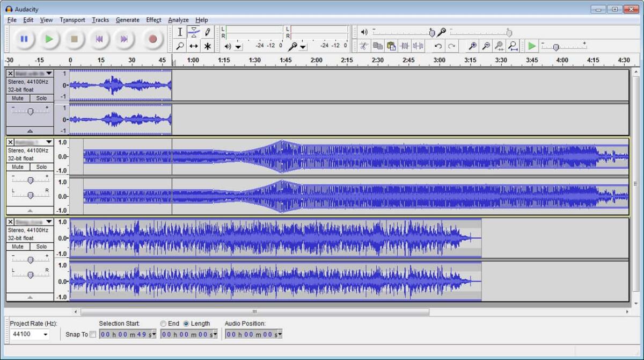
Task: Pick the Draw tool
Action: pyautogui.click(x=207, y=32)
